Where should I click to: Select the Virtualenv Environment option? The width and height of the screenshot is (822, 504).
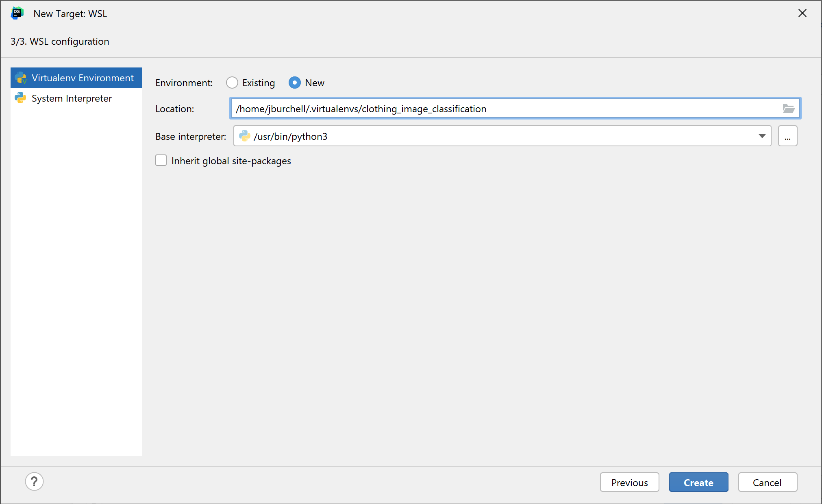(x=76, y=78)
